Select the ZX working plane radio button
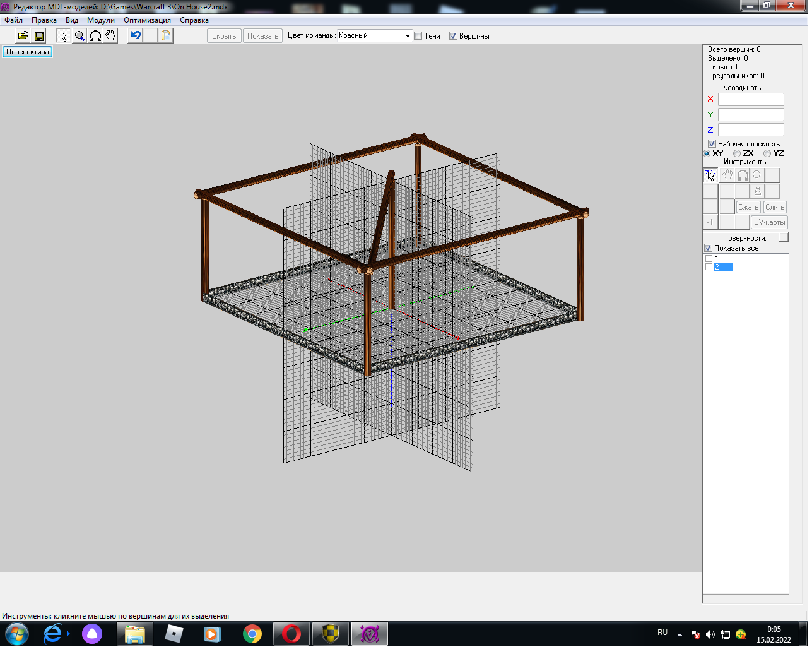This screenshot has width=812, height=654. pyautogui.click(x=737, y=153)
